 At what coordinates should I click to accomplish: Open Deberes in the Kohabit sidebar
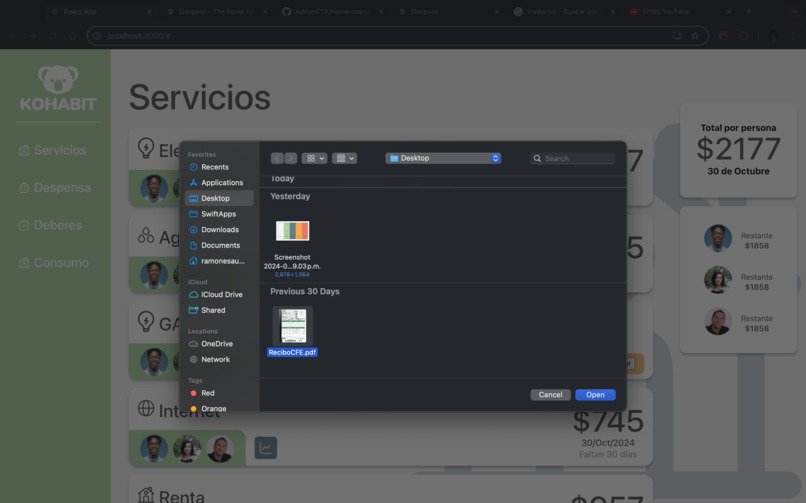50,225
